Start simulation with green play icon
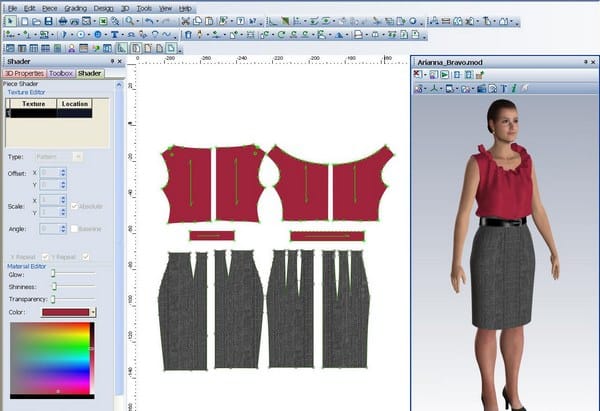The width and height of the screenshot is (600, 411). click(x=445, y=75)
